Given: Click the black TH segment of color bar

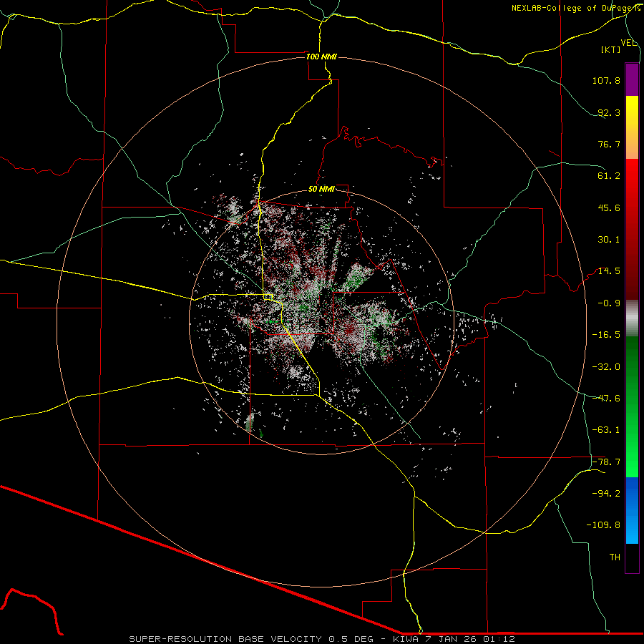Looking at the screenshot, I should pos(632,558).
